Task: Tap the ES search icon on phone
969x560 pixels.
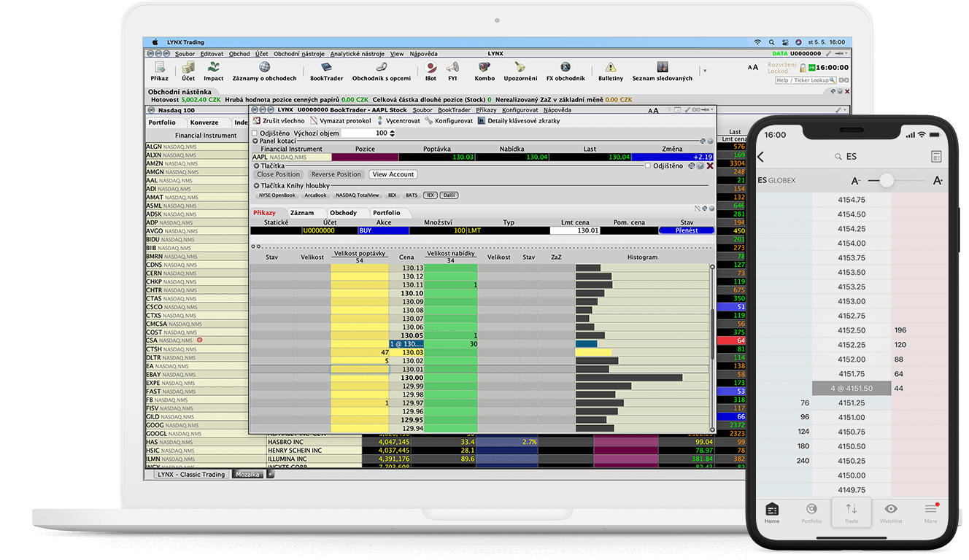Action: [838, 157]
